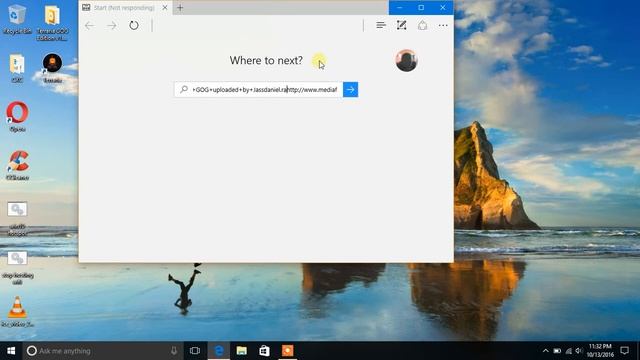
Task: Show hidden system tray icons
Action: pos(546,351)
